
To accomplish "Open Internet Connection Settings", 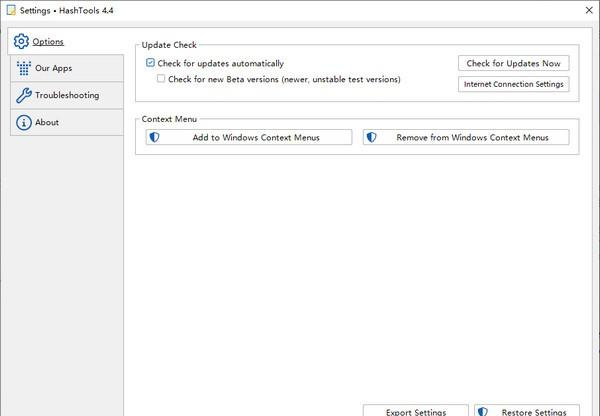I will [x=514, y=84].
